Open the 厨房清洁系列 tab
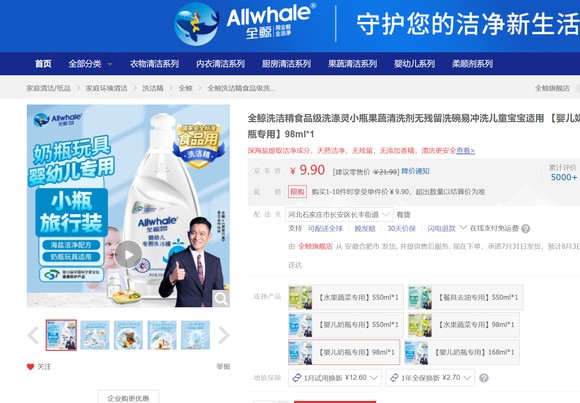The image size is (580, 403). [x=286, y=64]
